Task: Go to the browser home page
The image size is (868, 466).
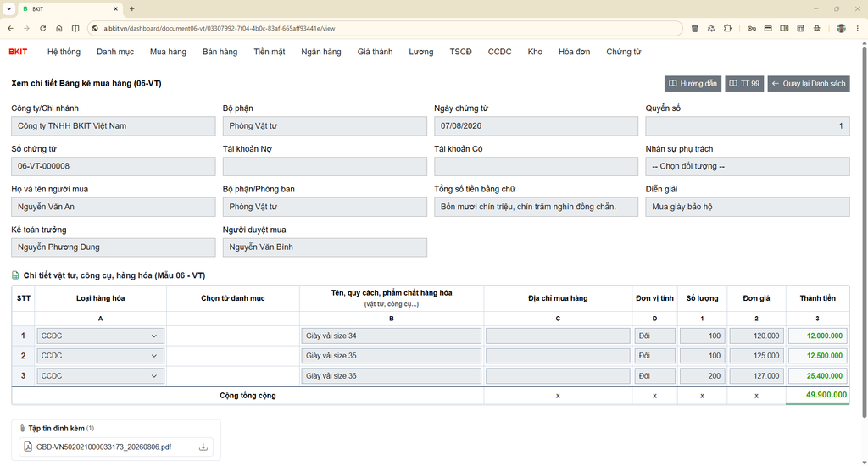Action: tap(59, 28)
